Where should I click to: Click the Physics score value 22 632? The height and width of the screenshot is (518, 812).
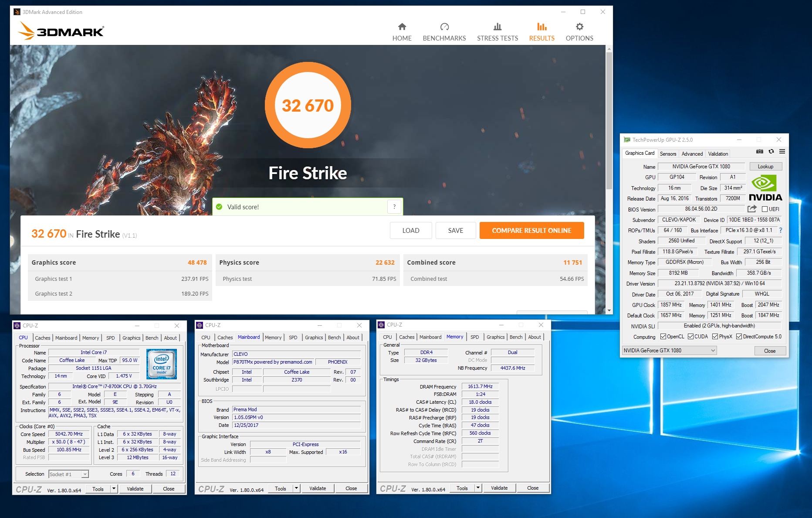[x=385, y=262]
